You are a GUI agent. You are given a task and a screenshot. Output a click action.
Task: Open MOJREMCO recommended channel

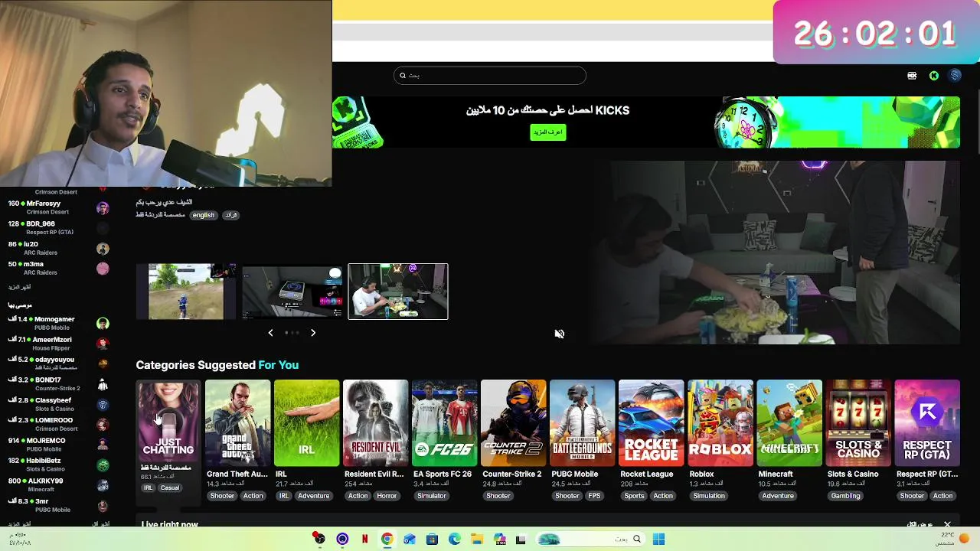[58, 445]
